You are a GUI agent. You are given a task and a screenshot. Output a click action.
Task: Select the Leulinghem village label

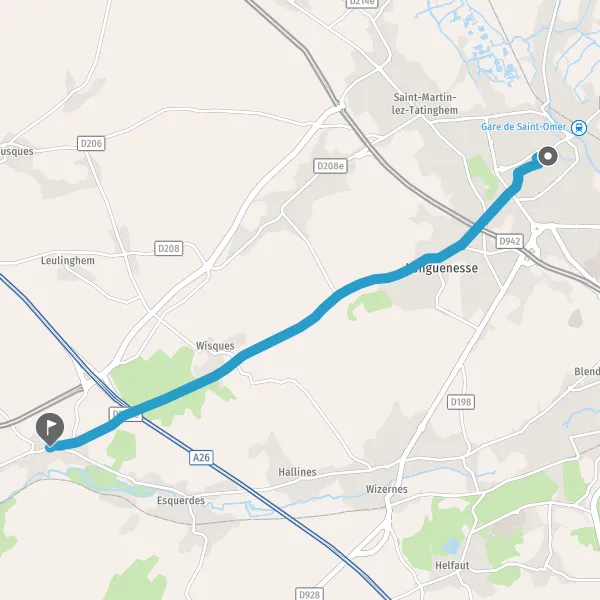[x=68, y=261]
